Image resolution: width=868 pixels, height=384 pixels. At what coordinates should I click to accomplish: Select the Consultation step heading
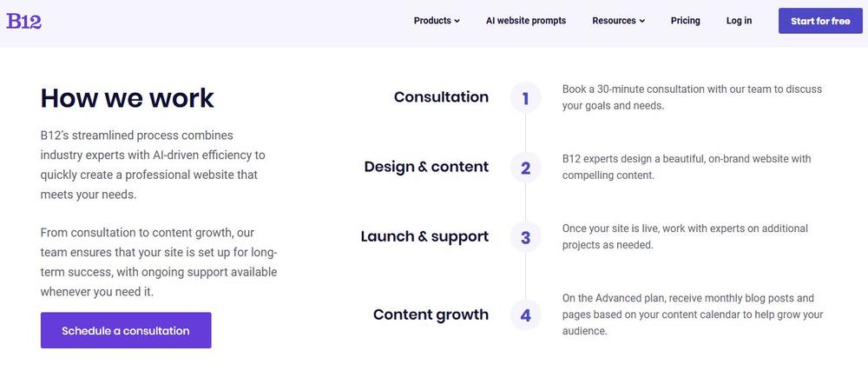coord(441,97)
